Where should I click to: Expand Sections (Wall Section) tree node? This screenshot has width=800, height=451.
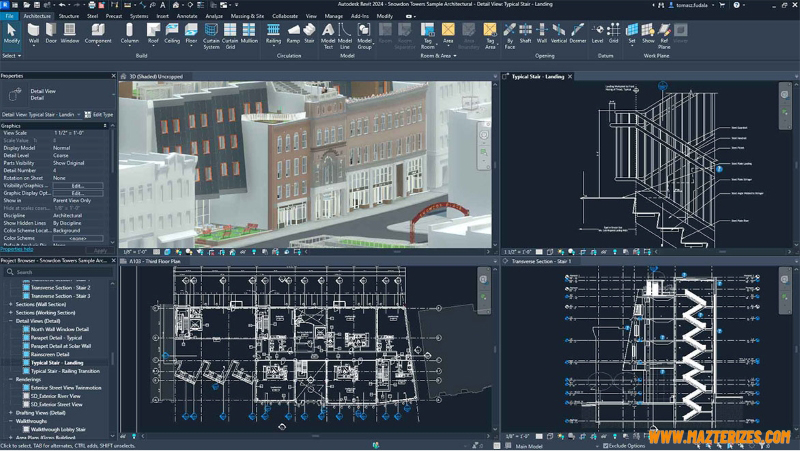coord(11,304)
